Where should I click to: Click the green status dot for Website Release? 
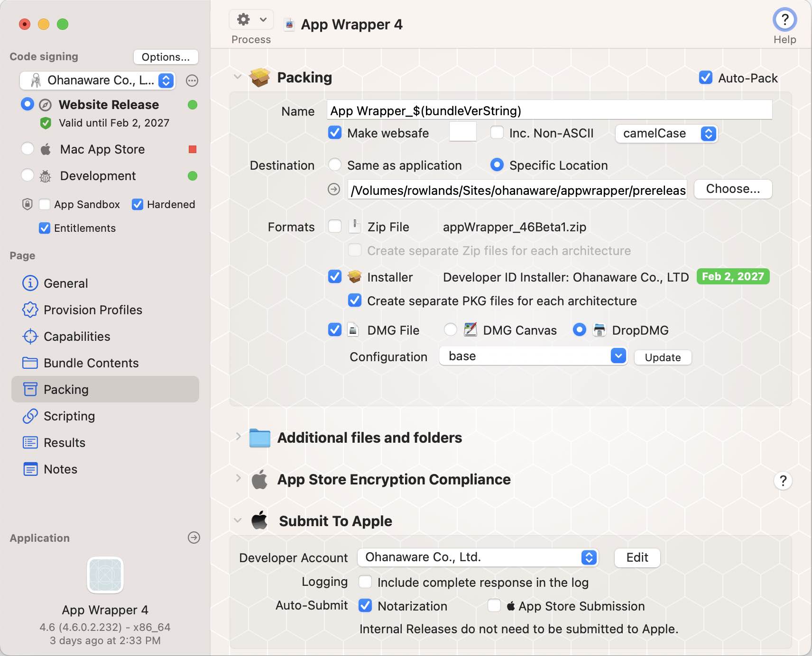(x=193, y=105)
